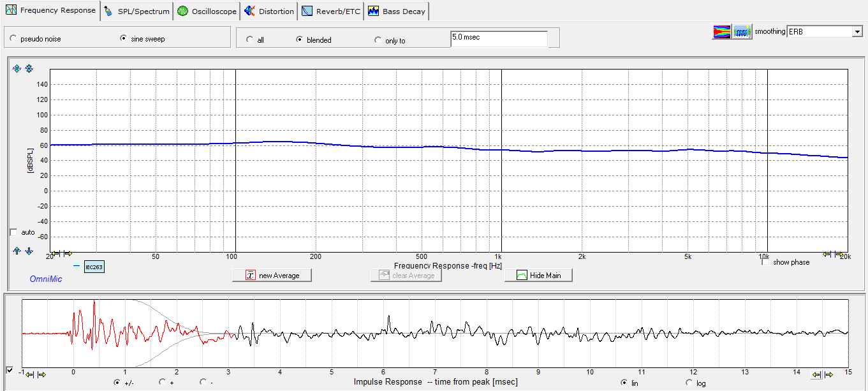868x391 pixels.
Task: Shift the SPL scale up with up arrow
Action: tap(17, 251)
